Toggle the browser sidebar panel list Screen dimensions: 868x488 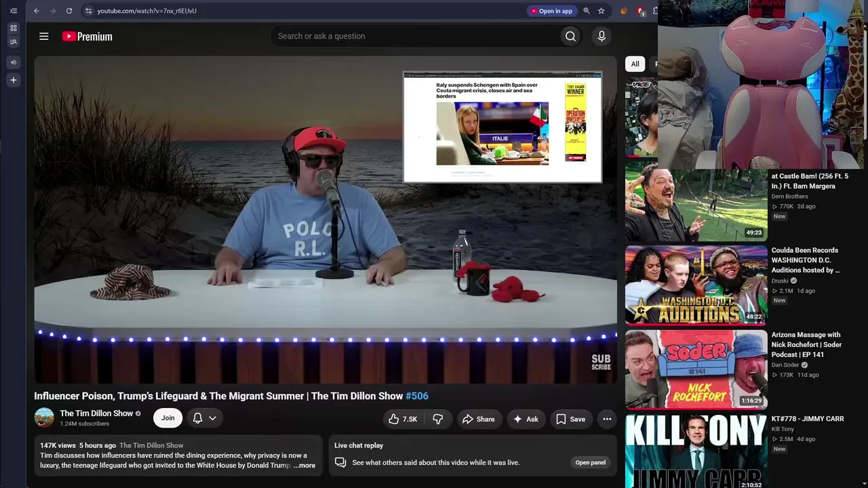[x=14, y=11]
